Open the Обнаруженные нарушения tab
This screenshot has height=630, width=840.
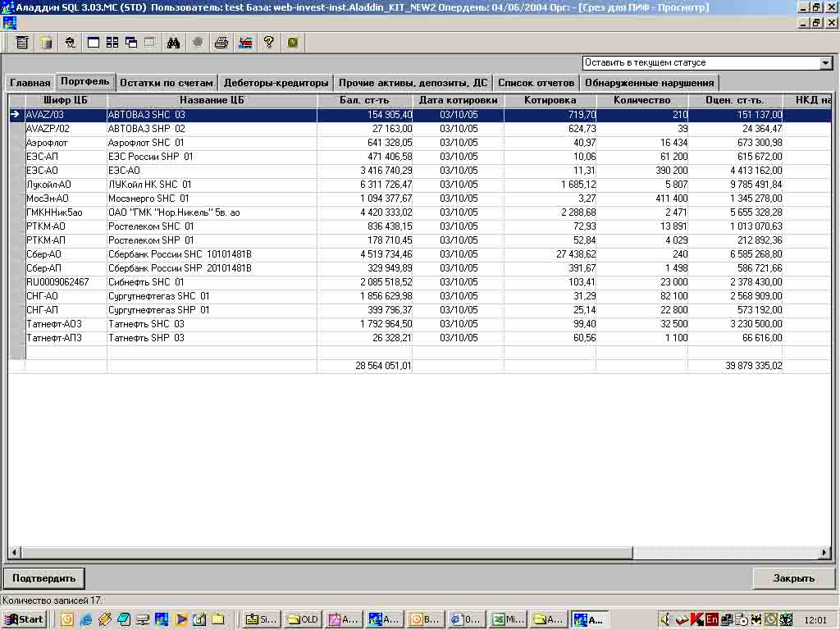(650, 83)
